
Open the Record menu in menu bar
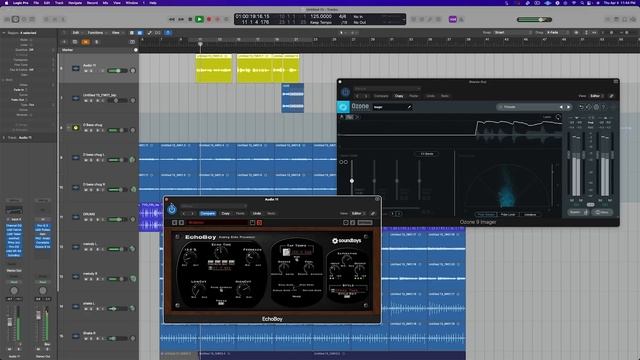92,3
